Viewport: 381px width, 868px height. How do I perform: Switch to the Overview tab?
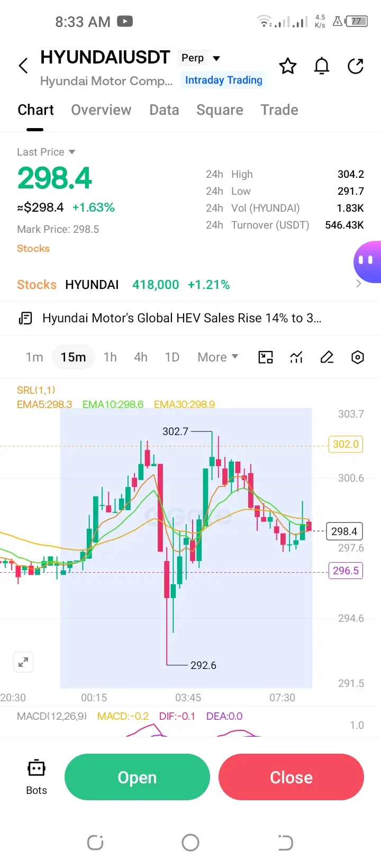click(101, 110)
